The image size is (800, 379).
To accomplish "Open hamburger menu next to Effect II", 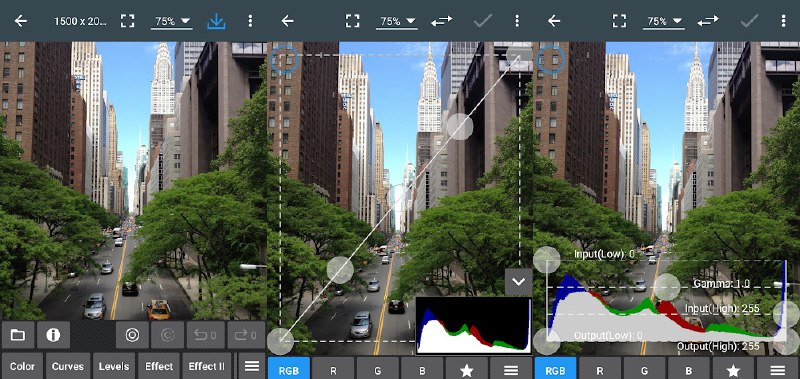I will [x=252, y=366].
